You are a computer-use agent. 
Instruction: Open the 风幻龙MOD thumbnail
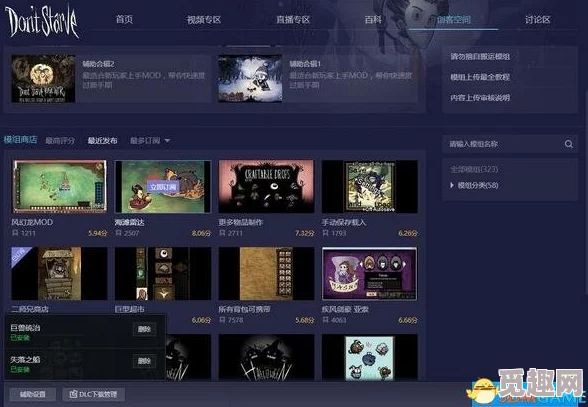pyautogui.click(x=60, y=186)
